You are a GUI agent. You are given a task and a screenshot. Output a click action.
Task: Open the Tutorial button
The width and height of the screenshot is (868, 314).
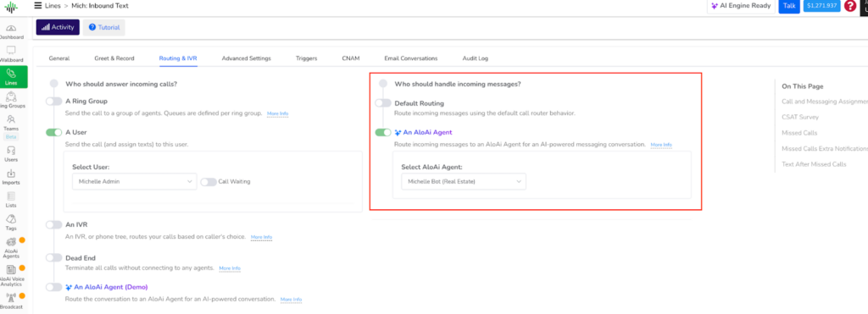click(x=104, y=27)
